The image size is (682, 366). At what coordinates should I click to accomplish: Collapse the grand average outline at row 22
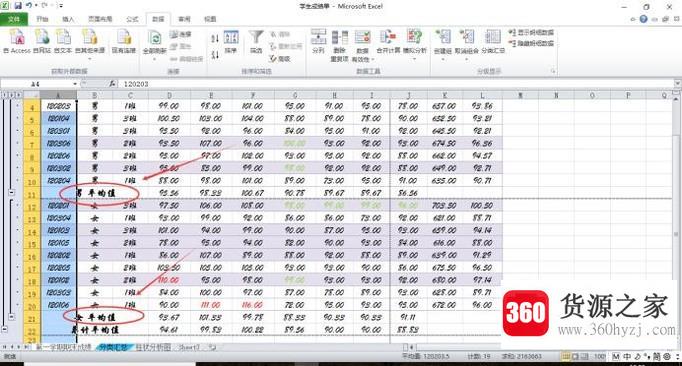pos(5,329)
